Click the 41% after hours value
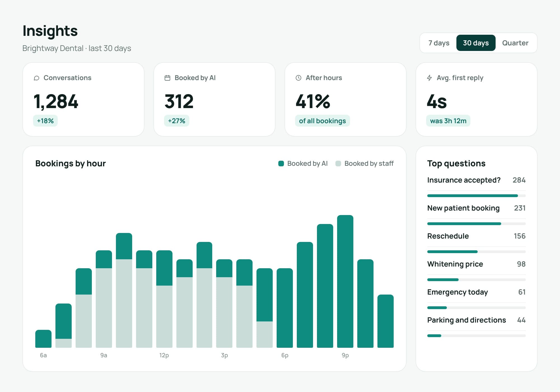This screenshot has height=392, width=560. [x=313, y=101]
